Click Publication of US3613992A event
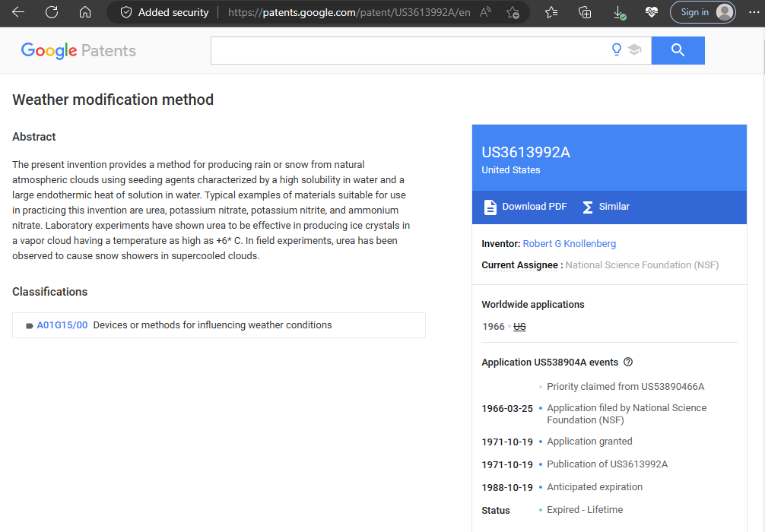765x532 pixels. (x=607, y=464)
